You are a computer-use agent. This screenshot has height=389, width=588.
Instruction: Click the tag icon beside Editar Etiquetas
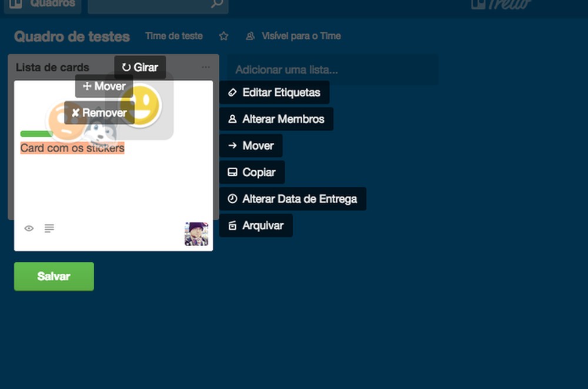coord(233,92)
